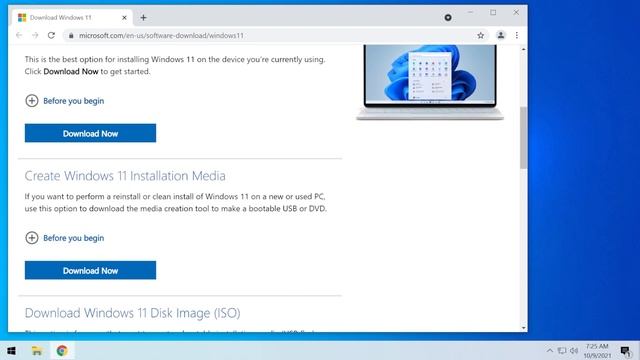This screenshot has width=640, height=360.
Task: Open the Chrome profile avatar
Action: coord(500,36)
